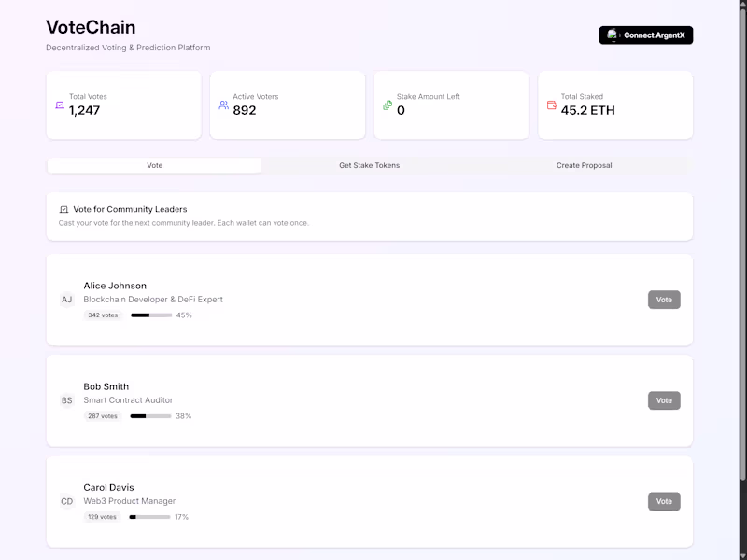
Task: Switch to the Vote tab
Action: 155,165
